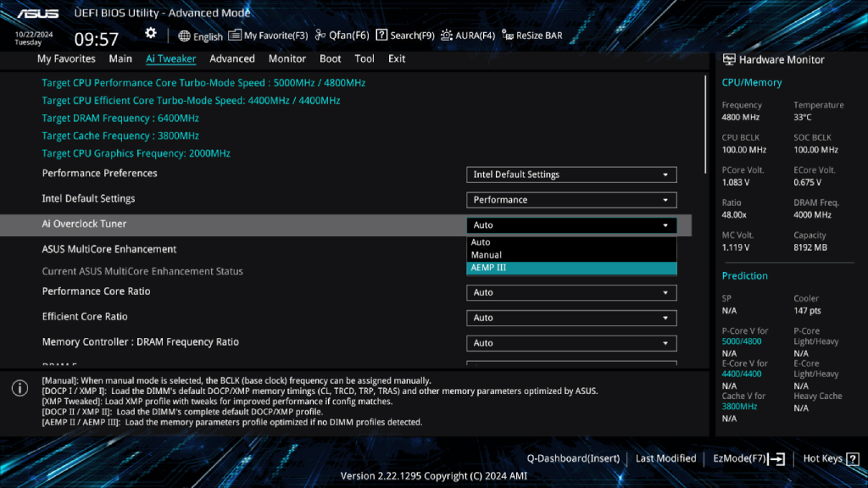Open the English language globe selector
Screen dimensions: 868x488
click(x=201, y=36)
